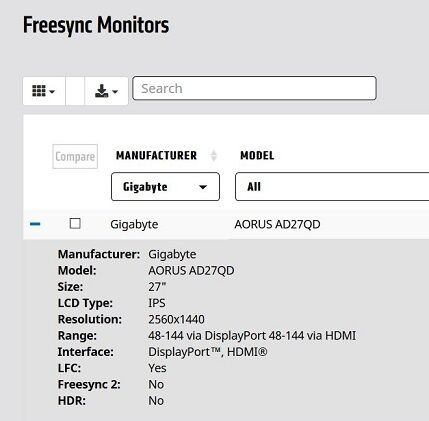Tick the checkbox in the Gigabyte AORUS row
This screenshot has height=421, width=429.
75,223
